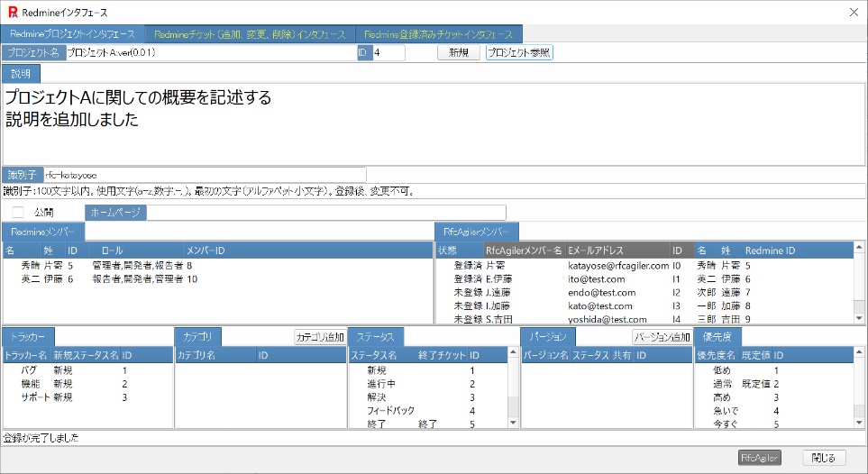The width and height of the screenshot is (868, 474).
Task: Open the Redmine登録済みチケットインタフェース tab
Action: point(438,34)
